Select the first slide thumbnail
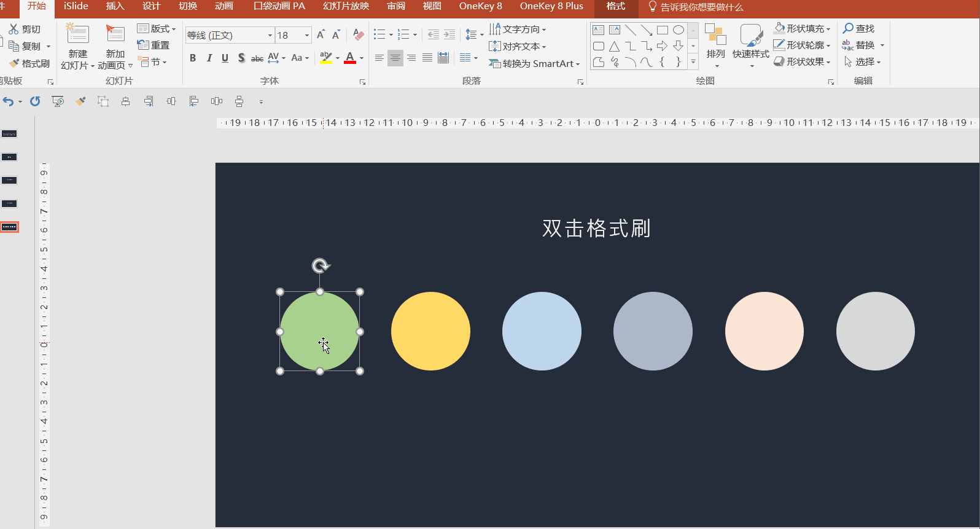Screen dimensions: 980x529 (x=9, y=134)
